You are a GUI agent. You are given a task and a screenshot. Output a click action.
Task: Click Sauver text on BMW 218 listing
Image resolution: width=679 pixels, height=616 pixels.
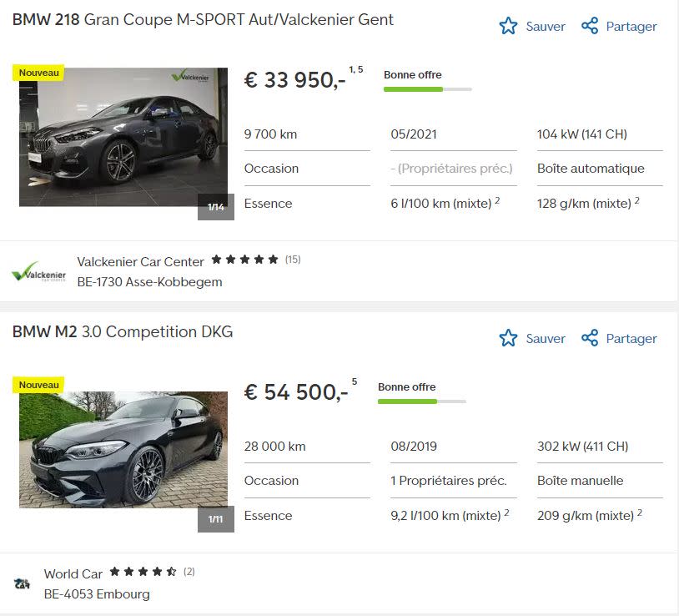(546, 27)
